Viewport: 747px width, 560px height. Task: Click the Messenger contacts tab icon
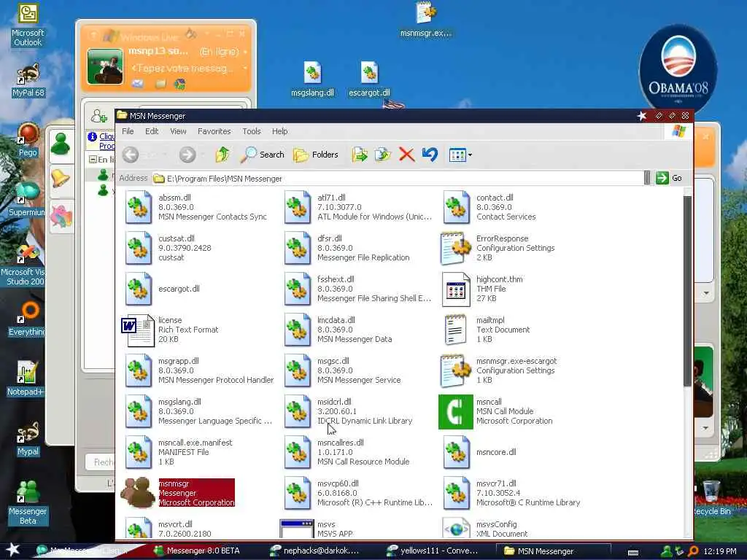(x=61, y=144)
